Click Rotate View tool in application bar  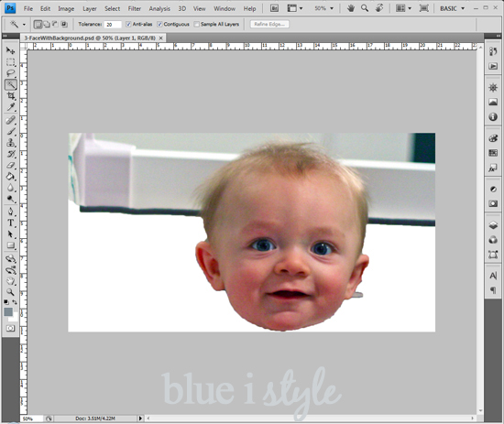[379, 8]
